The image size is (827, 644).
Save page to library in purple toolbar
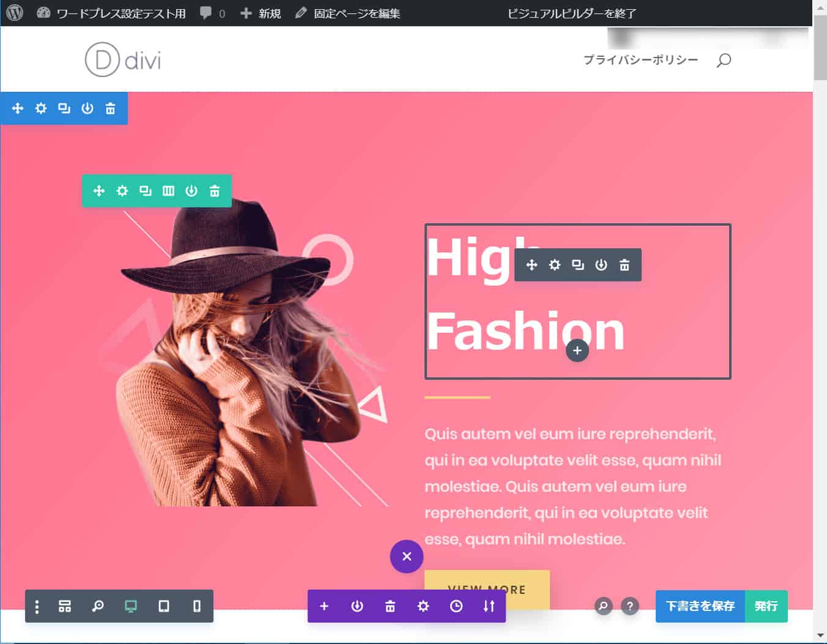pyautogui.click(x=357, y=606)
